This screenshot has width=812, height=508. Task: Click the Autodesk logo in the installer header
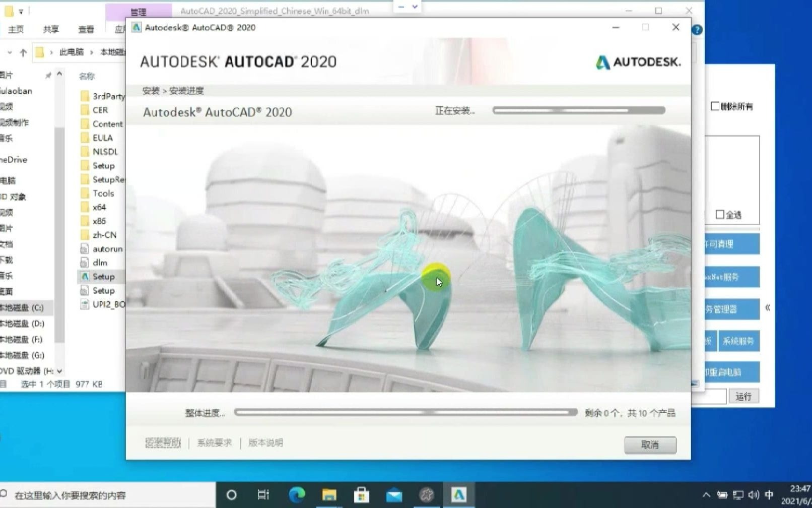coord(638,62)
